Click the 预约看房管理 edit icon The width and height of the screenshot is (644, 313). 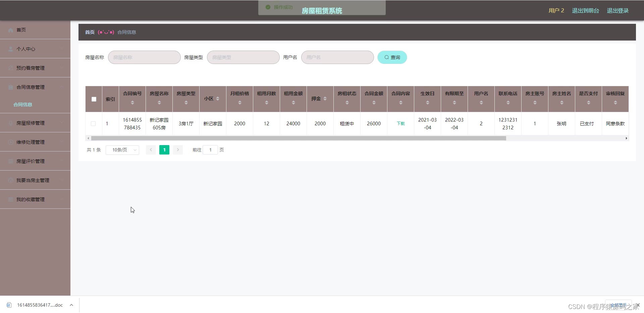pyautogui.click(x=10, y=68)
